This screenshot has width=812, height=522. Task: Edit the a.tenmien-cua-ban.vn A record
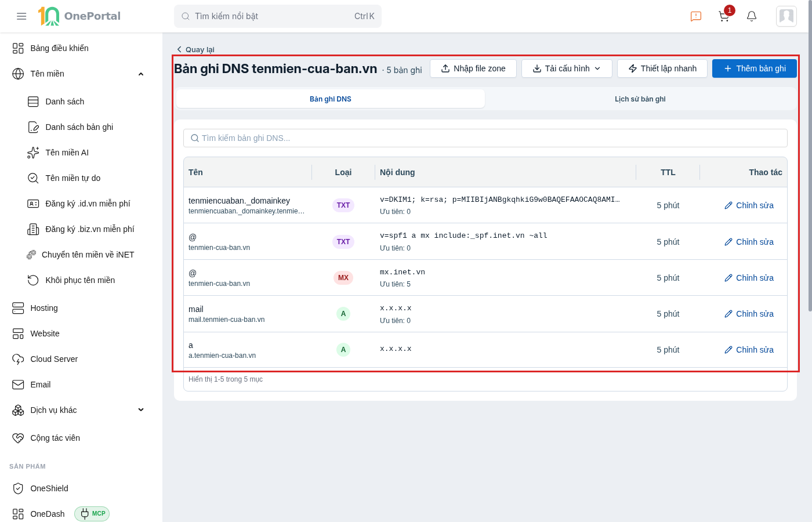click(x=749, y=350)
